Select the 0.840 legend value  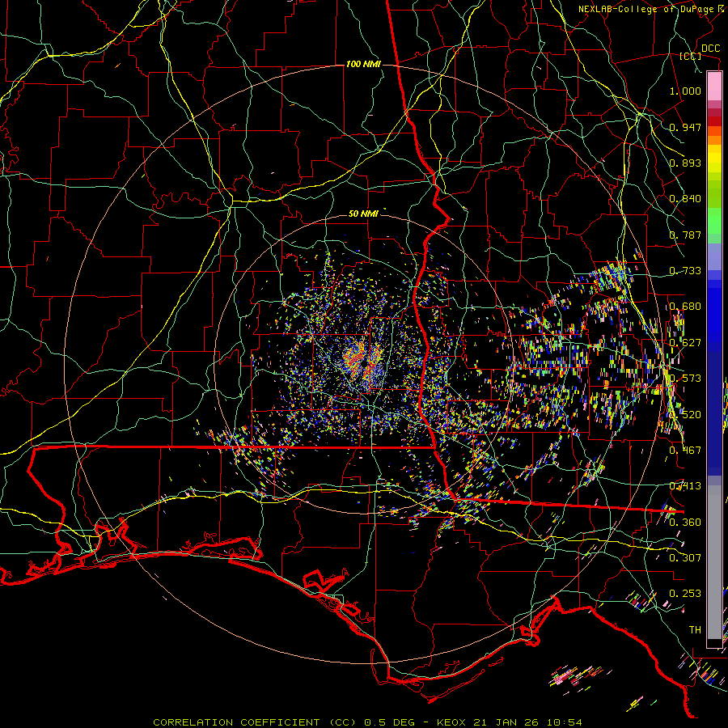685,199
